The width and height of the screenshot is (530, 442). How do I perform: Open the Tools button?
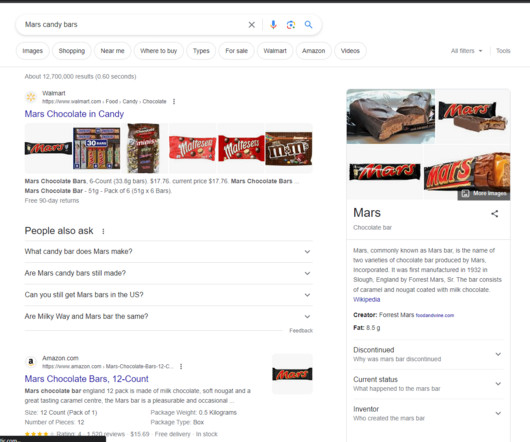[x=503, y=51]
